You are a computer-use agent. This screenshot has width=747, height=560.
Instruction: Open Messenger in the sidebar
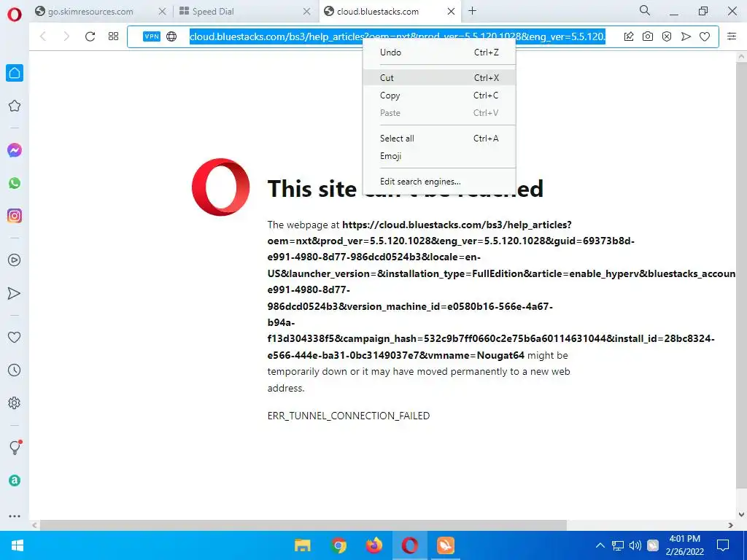click(x=15, y=150)
